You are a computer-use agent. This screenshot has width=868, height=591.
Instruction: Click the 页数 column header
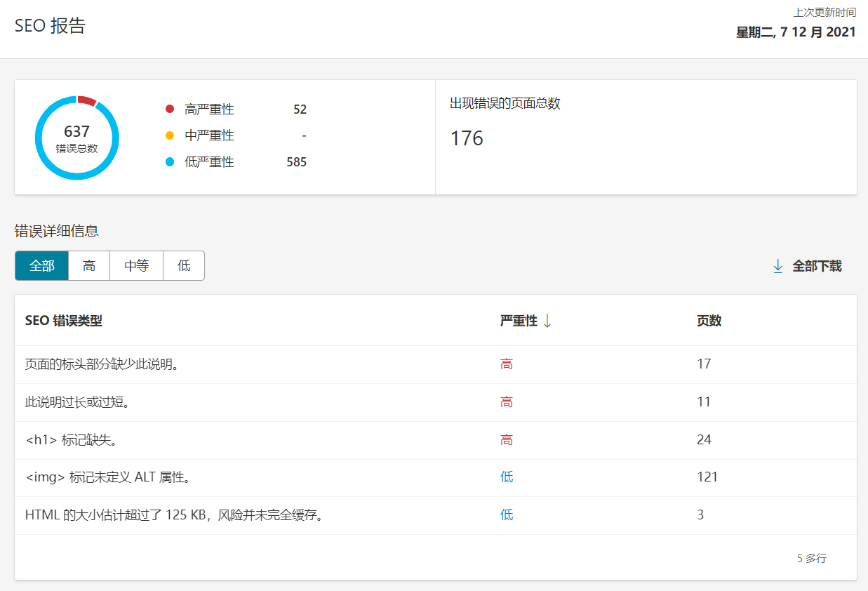[709, 320]
